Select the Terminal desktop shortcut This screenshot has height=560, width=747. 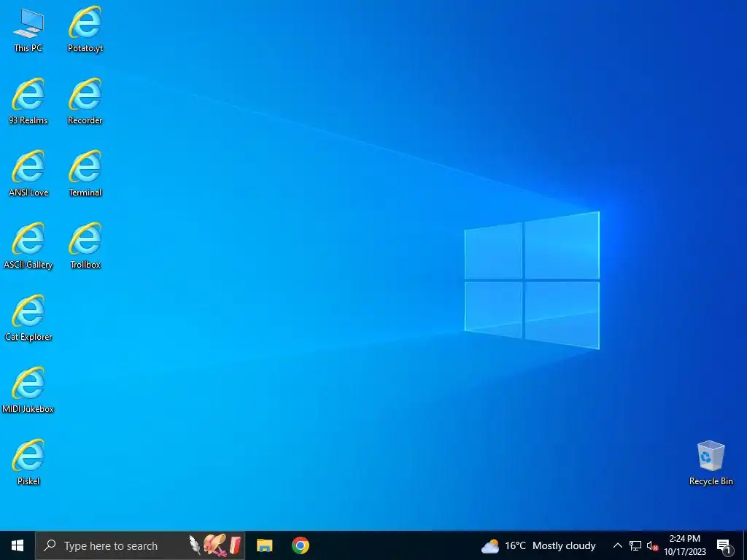pyautogui.click(x=85, y=174)
